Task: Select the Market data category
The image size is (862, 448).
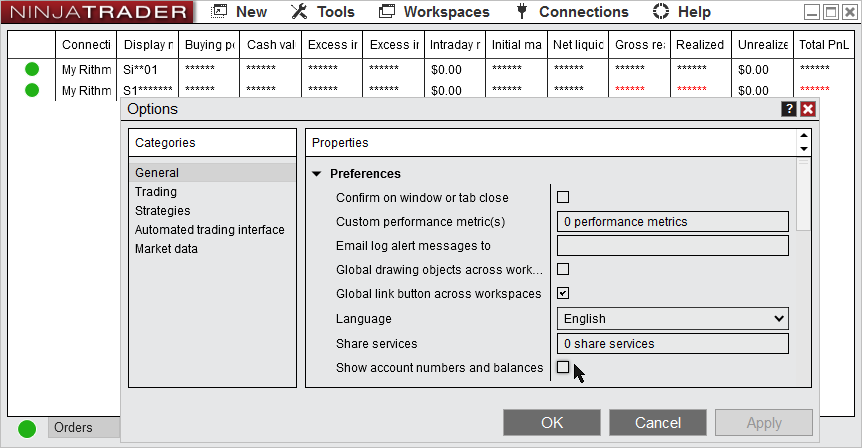Action: [x=212, y=248]
